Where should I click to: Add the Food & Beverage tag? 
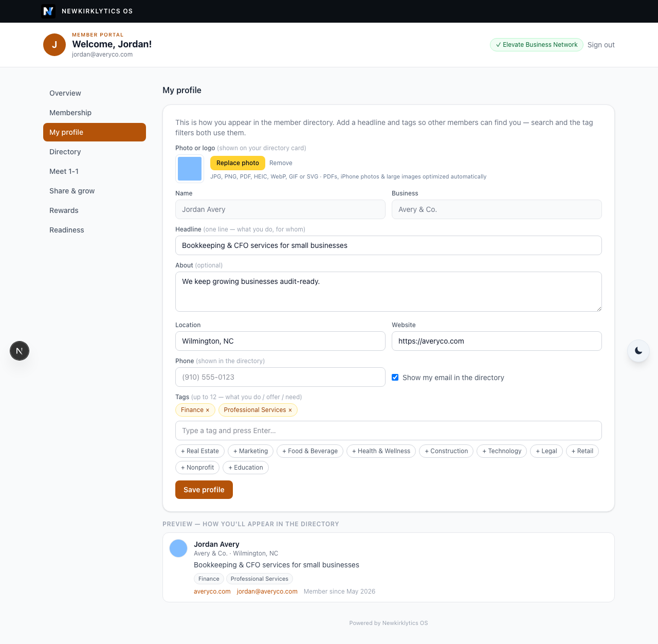point(310,451)
